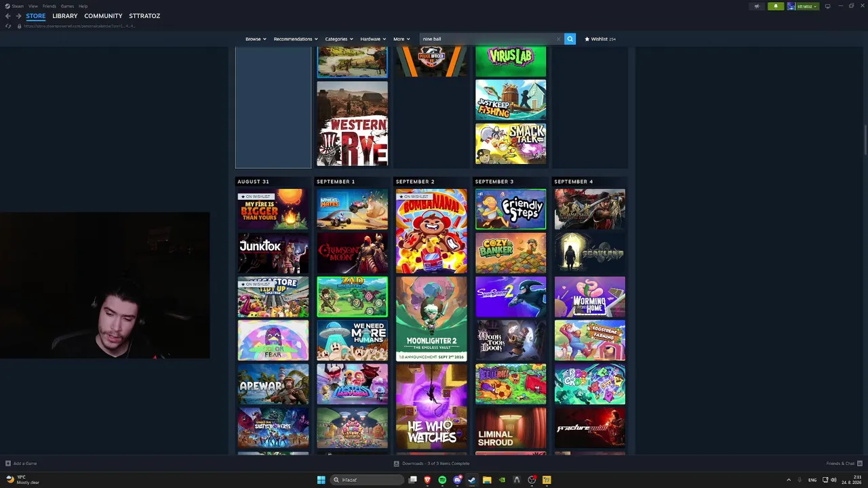Open the Liminal Shroud game capsule

(511, 428)
